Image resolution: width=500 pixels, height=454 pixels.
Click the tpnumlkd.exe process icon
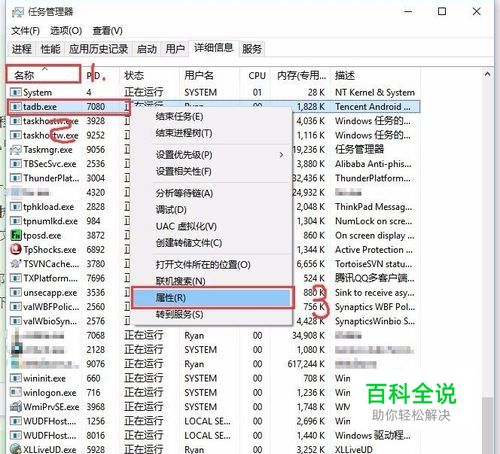[15, 221]
